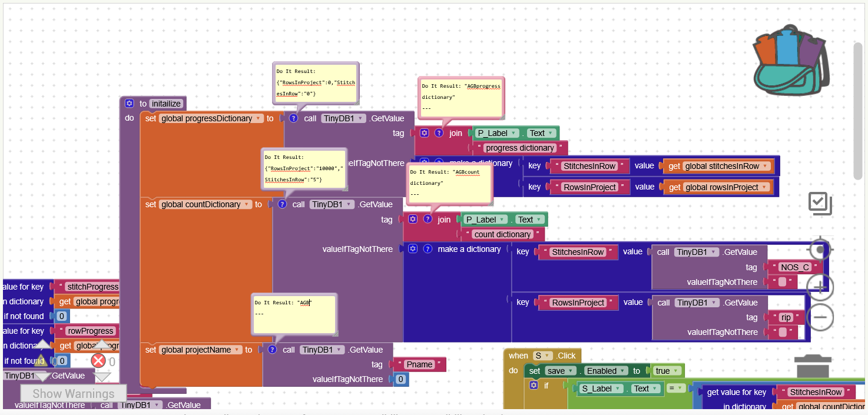Click the Show Warnings button
Viewport: 868px width, 415px height.
coord(74,394)
